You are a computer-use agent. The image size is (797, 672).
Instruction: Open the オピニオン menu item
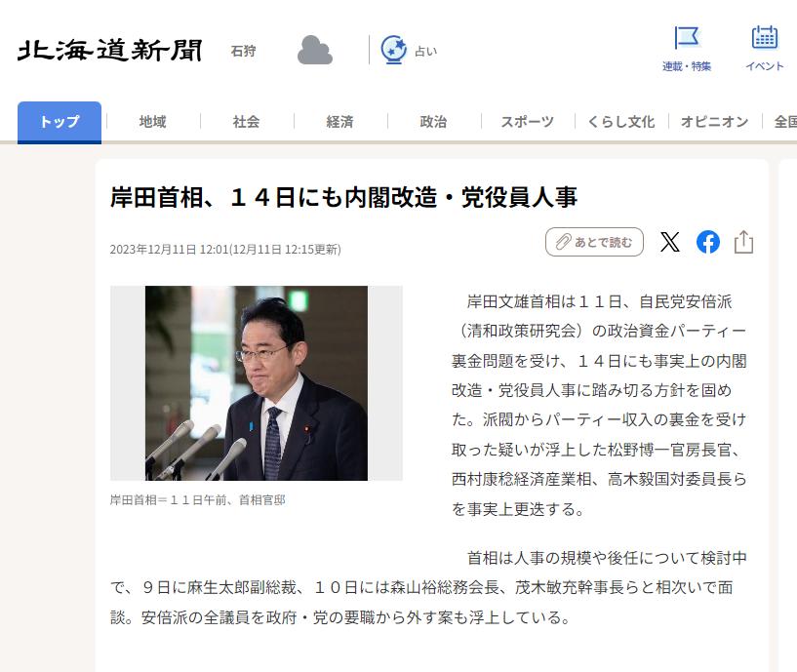pos(714,122)
